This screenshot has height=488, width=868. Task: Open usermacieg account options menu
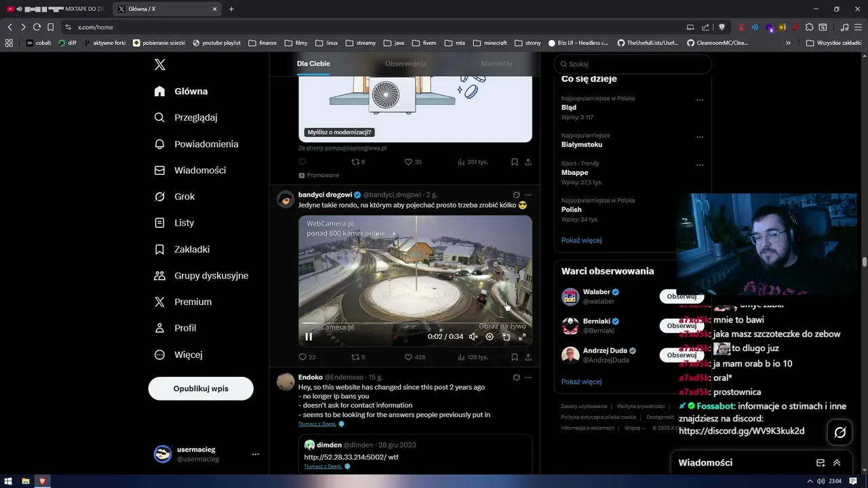tap(255, 454)
